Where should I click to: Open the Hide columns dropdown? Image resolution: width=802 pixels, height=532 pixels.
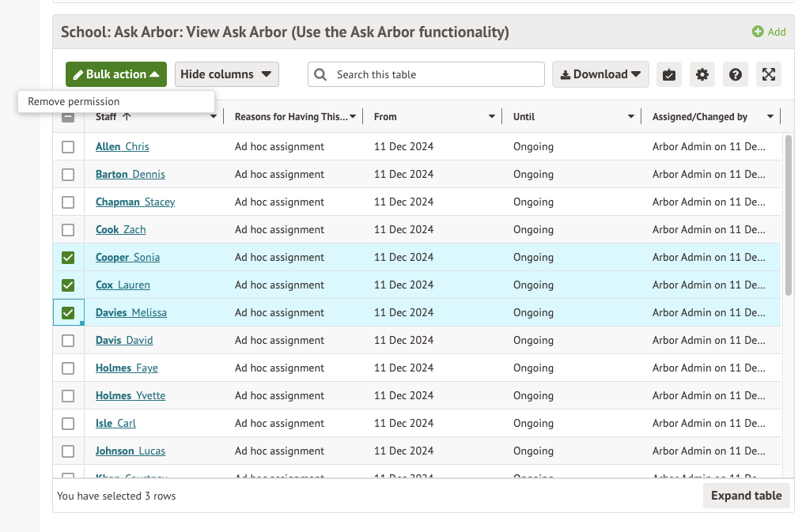(x=226, y=74)
